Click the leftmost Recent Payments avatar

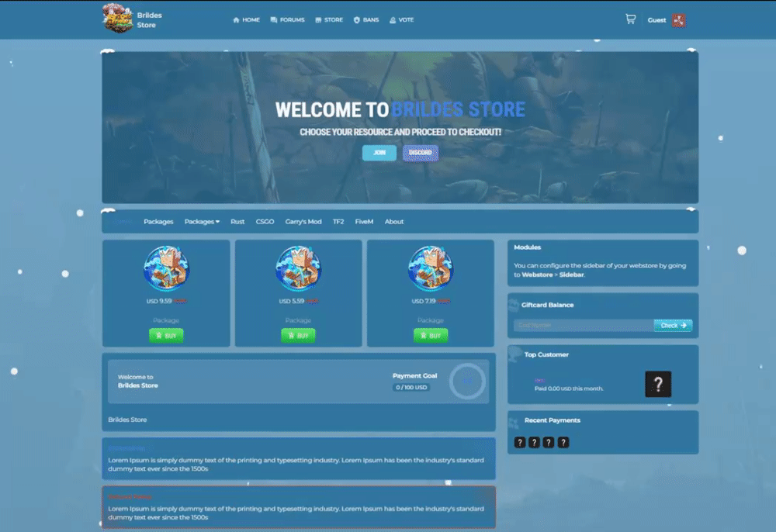520,442
